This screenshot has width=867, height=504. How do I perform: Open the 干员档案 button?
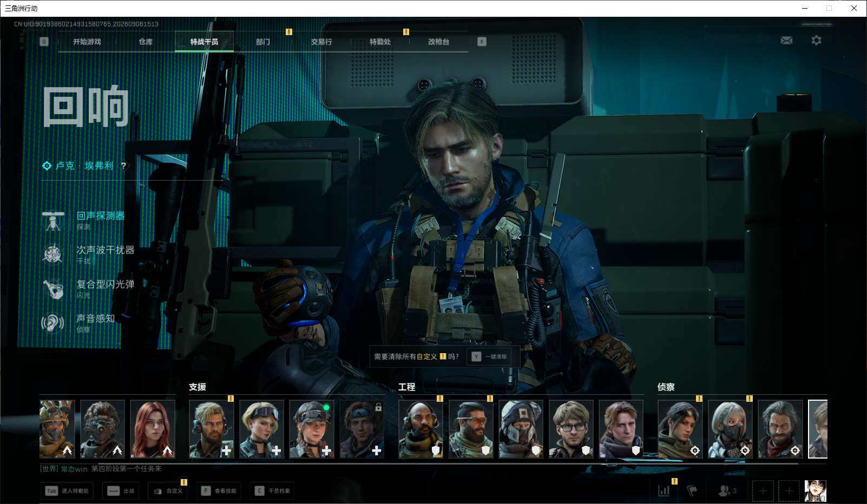pyautogui.click(x=272, y=491)
